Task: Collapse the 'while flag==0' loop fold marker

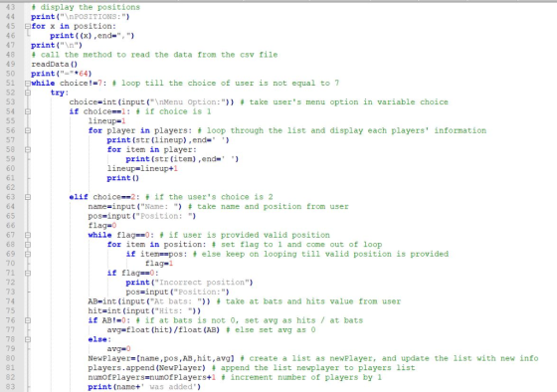Action: click(28, 235)
